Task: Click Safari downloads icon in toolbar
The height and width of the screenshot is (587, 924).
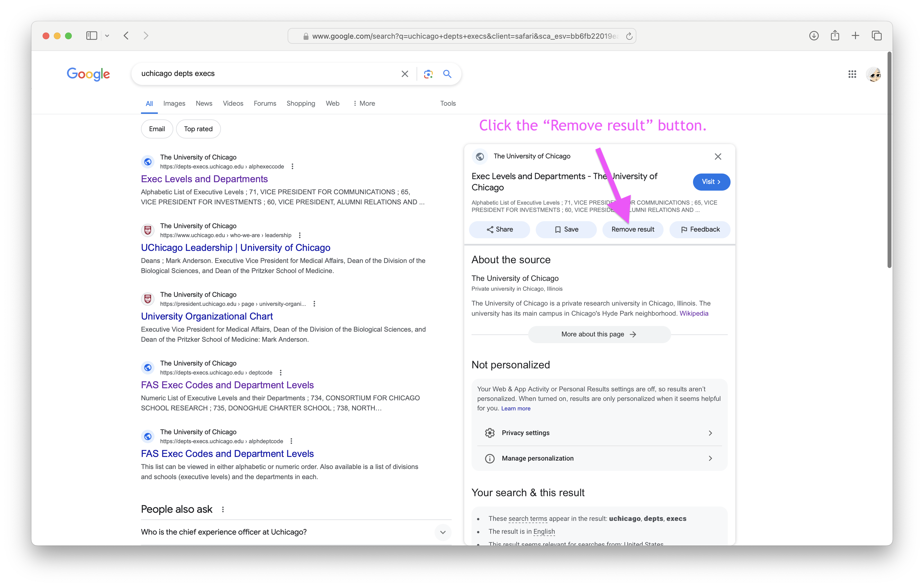Action: 814,36
